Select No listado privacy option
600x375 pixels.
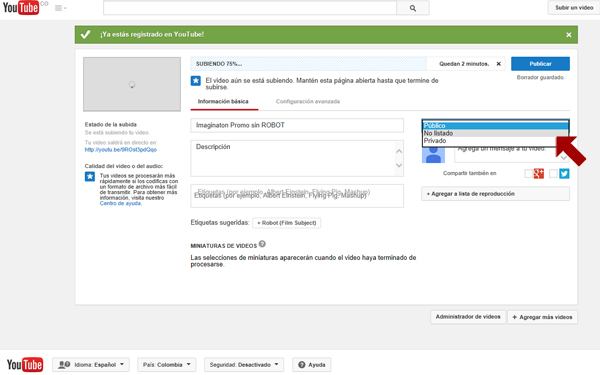click(x=496, y=133)
